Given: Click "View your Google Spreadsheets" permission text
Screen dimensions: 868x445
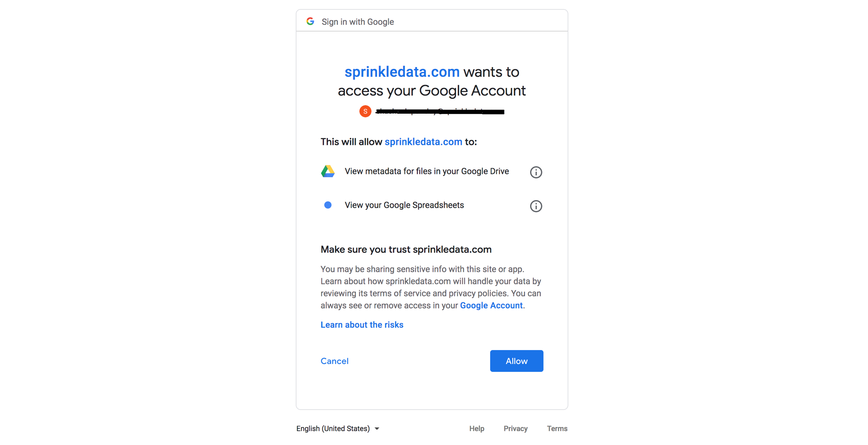Looking at the screenshot, I should coord(404,205).
